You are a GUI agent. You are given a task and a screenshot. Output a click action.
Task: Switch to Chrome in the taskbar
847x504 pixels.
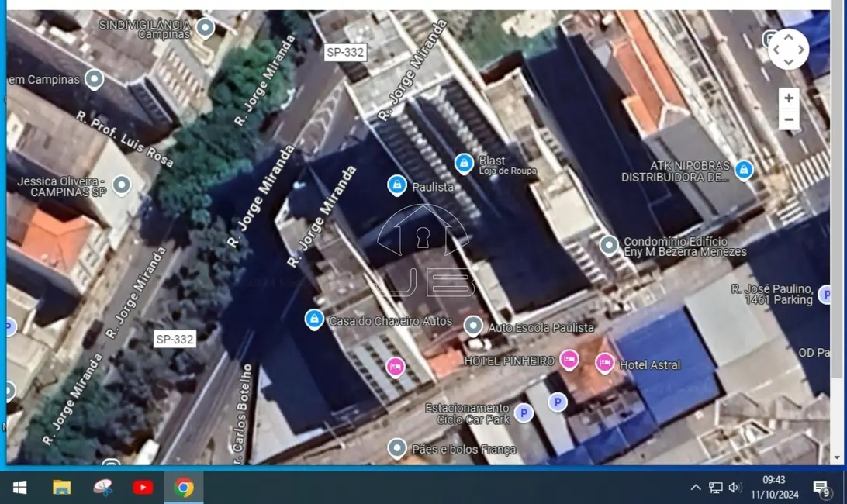pos(184,488)
